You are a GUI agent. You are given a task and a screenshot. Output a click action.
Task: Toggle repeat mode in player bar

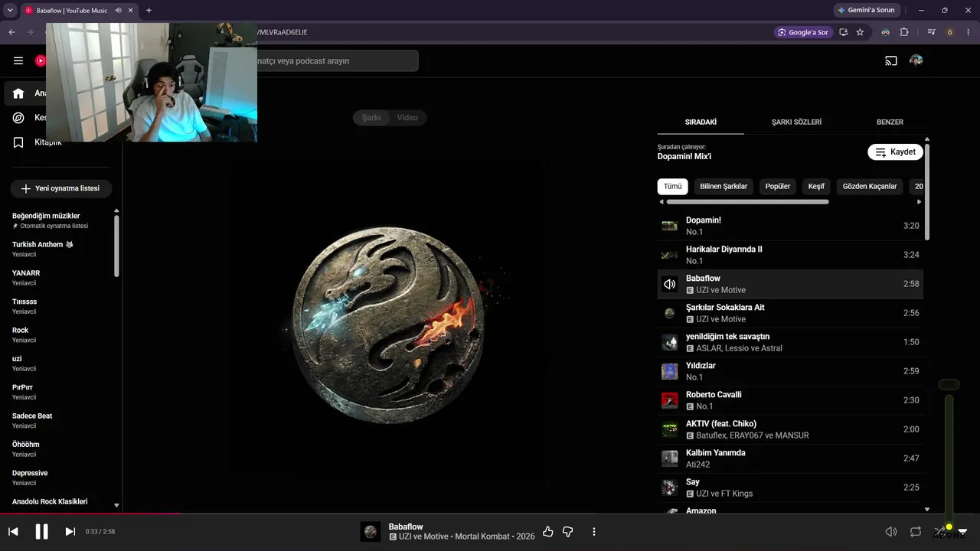[x=915, y=531]
